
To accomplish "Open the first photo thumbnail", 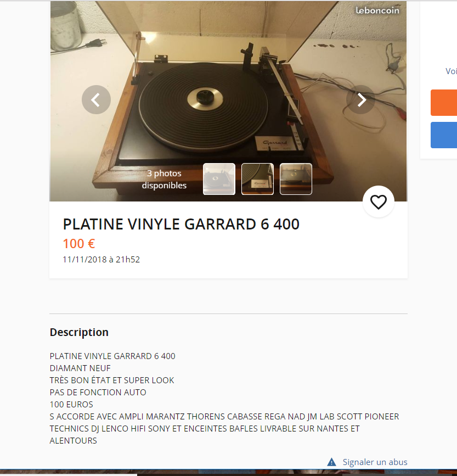I will (x=219, y=179).
